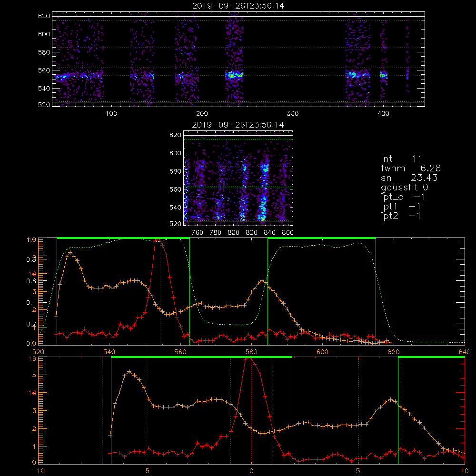The width and height of the screenshot is (476, 476).
Task: Click the middle plot title 2019-09-26T23:56:14
Action: (x=238, y=125)
